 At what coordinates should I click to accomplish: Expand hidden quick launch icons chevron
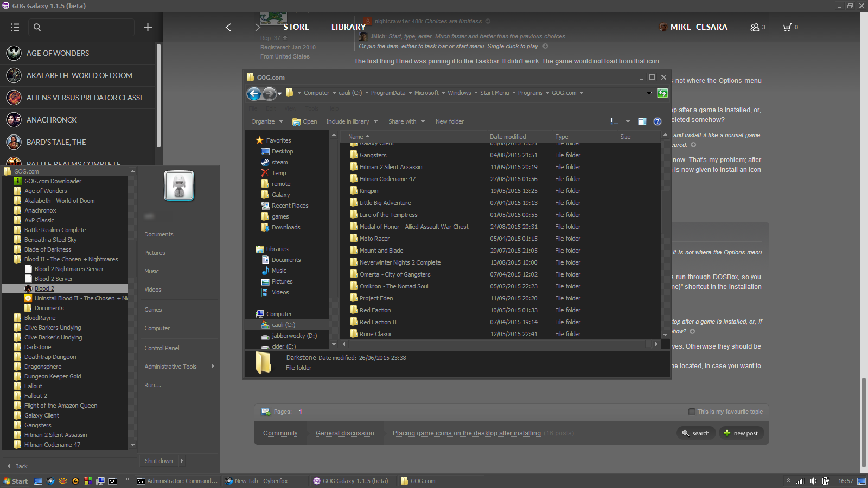click(127, 479)
